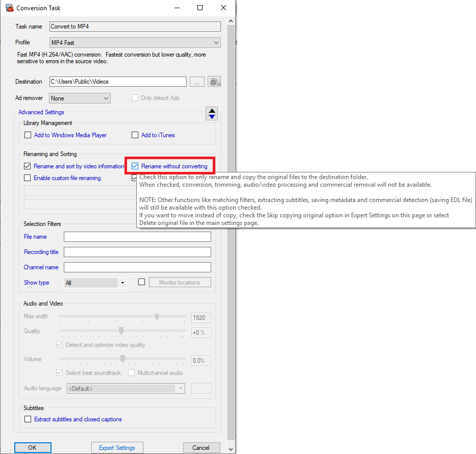
Task: Enable custom file renaming checkbox
Action: pyautogui.click(x=28, y=178)
